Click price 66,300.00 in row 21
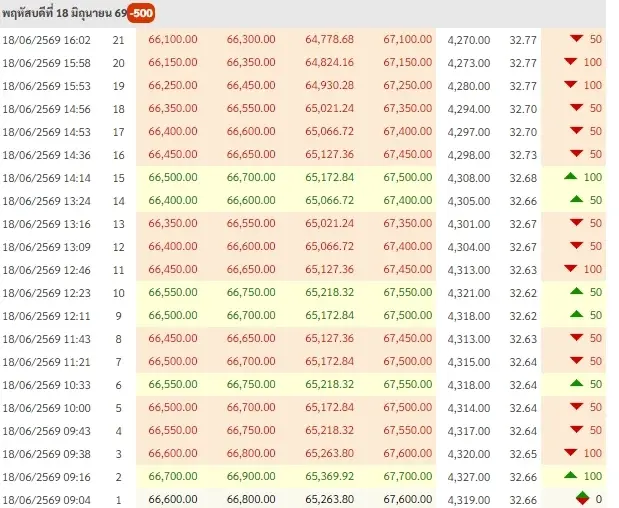619x508 pixels. coord(251,39)
